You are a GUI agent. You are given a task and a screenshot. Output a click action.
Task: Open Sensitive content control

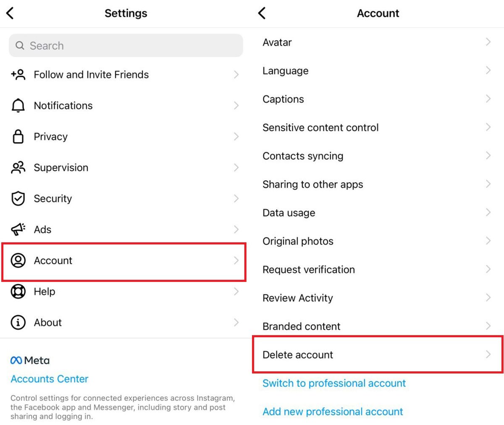(x=320, y=128)
